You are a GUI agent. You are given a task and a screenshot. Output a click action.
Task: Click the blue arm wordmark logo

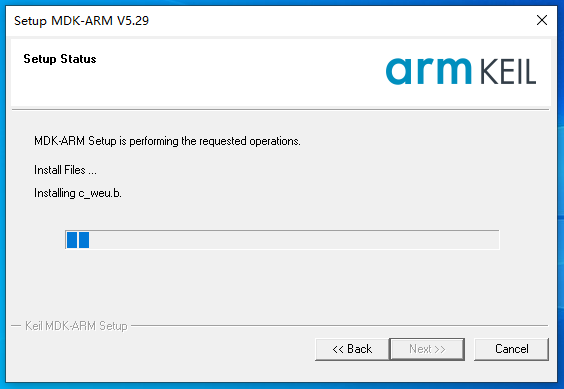(428, 71)
